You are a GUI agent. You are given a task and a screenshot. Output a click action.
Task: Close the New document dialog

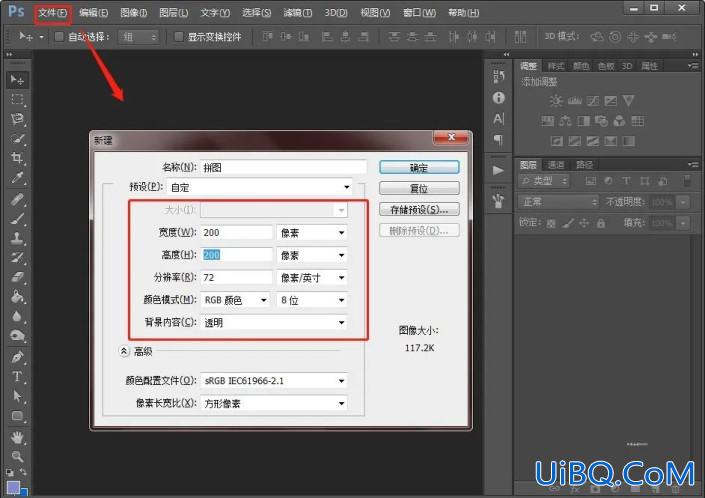452,138
